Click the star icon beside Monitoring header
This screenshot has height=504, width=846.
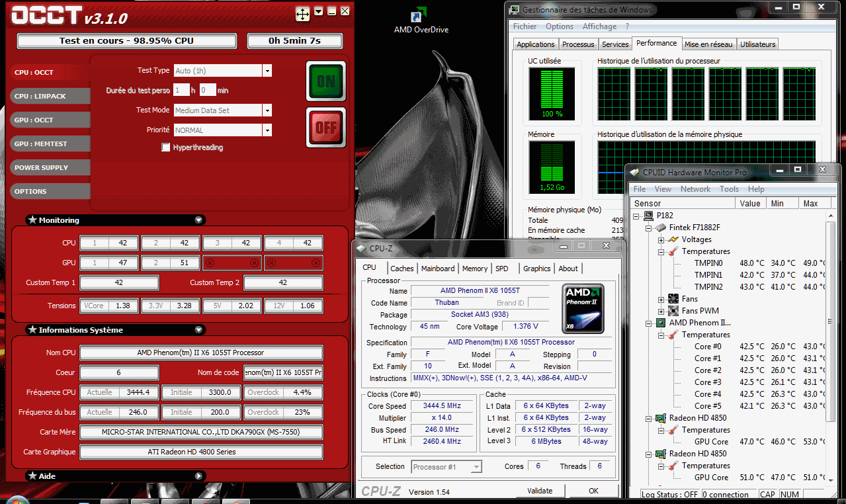pyautogui.click(x=32, y=220)
